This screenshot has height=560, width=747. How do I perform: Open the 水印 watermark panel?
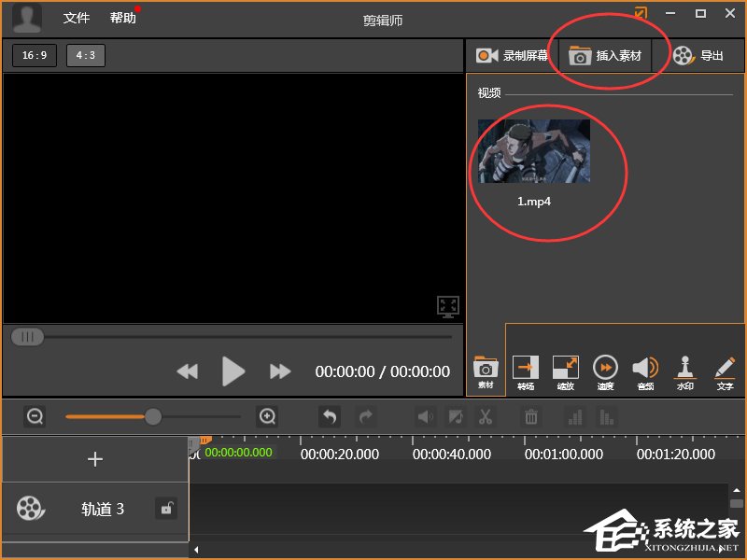click(x=685, y=372)
